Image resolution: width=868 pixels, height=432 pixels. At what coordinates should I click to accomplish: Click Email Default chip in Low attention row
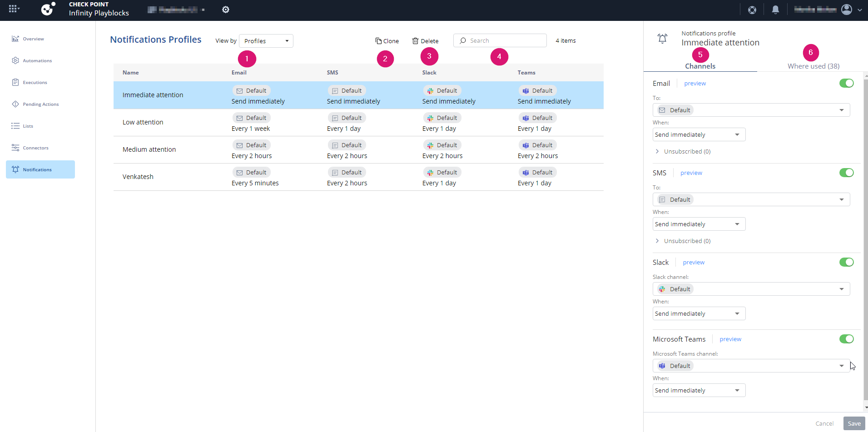(252, 118)
